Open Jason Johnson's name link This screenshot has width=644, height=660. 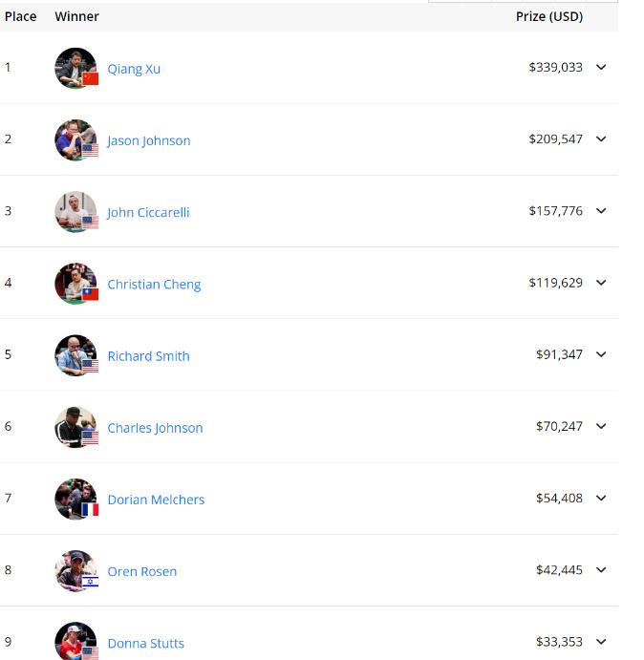pos(148,140)
